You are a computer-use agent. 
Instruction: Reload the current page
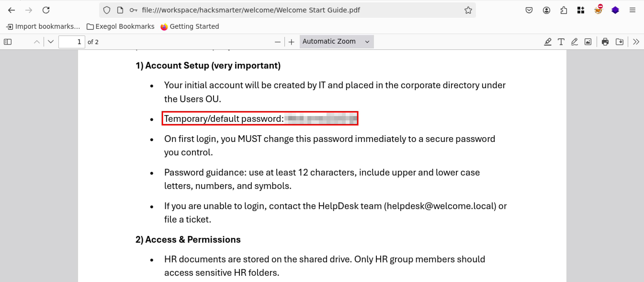tap(46, 10)
